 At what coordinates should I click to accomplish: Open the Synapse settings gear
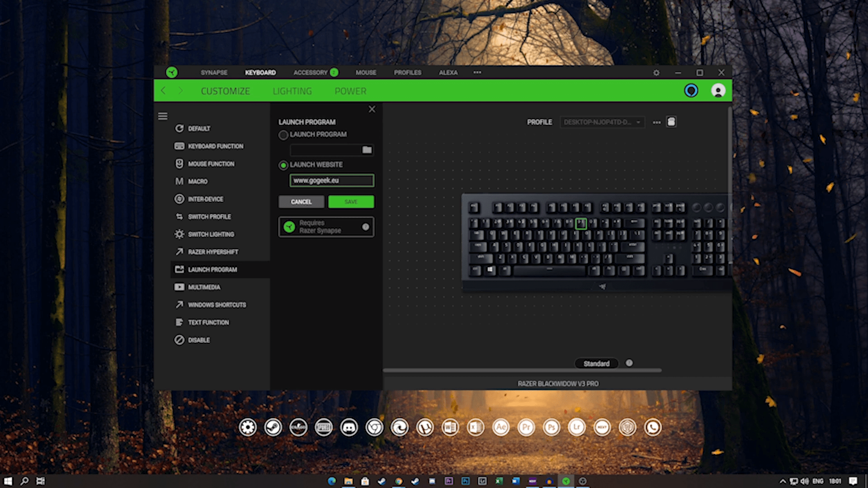click(x=656, y=73)
